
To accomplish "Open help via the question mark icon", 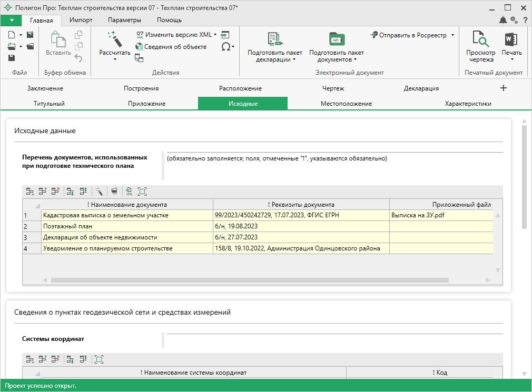I will [524, 20].
